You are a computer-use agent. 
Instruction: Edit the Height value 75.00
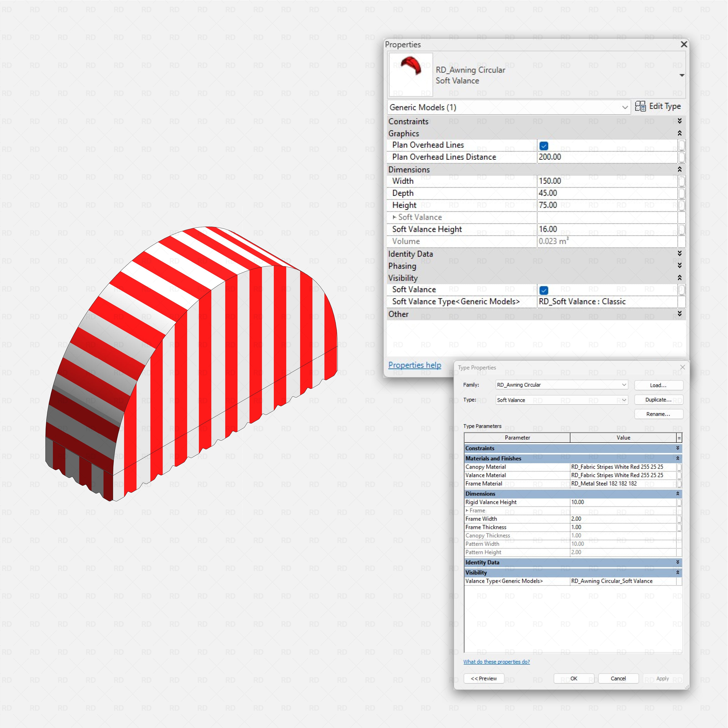[607, 205]
